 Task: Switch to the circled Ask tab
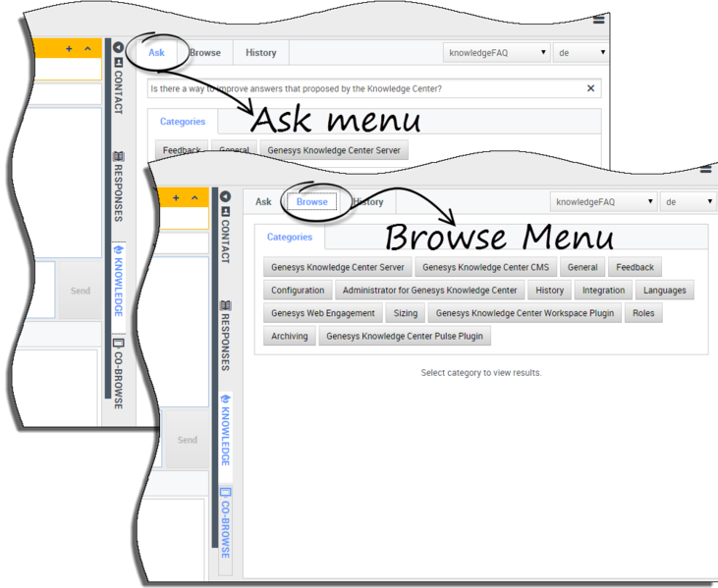pyautogui.click(x=157, y=53)
